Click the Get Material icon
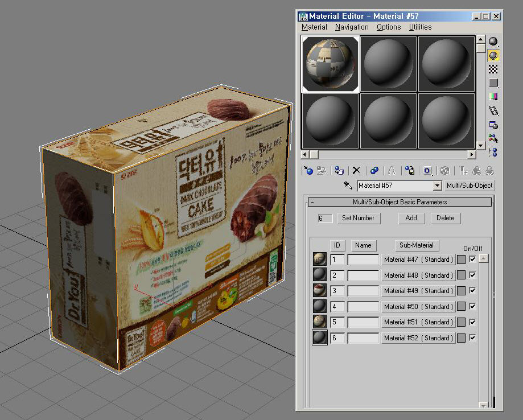 tap(308, 171)
